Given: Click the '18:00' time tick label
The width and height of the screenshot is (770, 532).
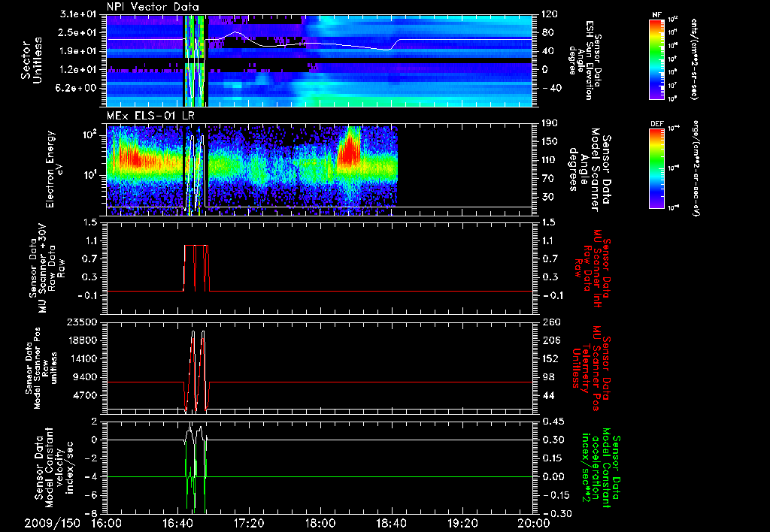Looking at the screenshot, I should [320, 524].
